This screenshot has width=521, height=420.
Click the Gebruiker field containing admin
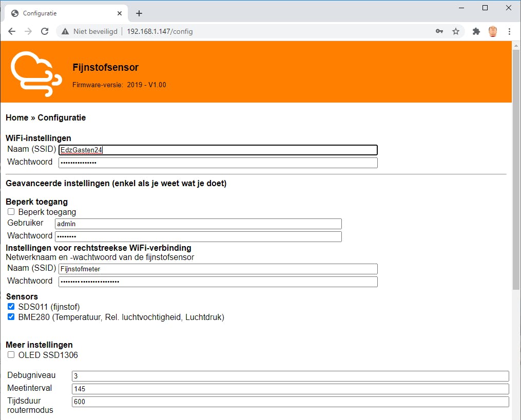click(198, 224)
